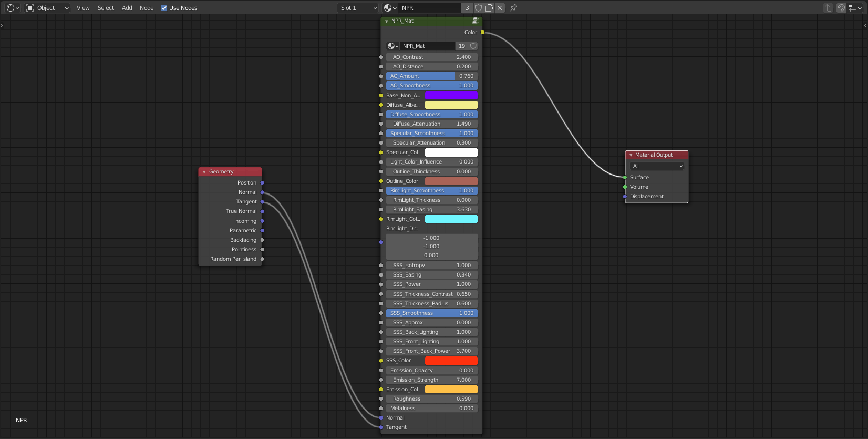Click the Roughness value field

(x=432, y=399)
